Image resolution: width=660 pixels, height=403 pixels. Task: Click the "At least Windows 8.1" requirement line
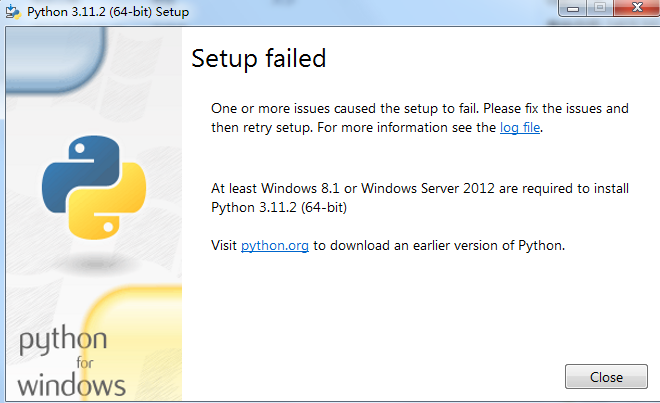(x=419, y=188)
